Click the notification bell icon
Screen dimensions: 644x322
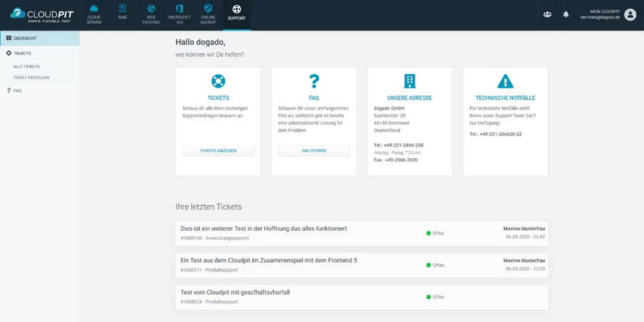566,14
